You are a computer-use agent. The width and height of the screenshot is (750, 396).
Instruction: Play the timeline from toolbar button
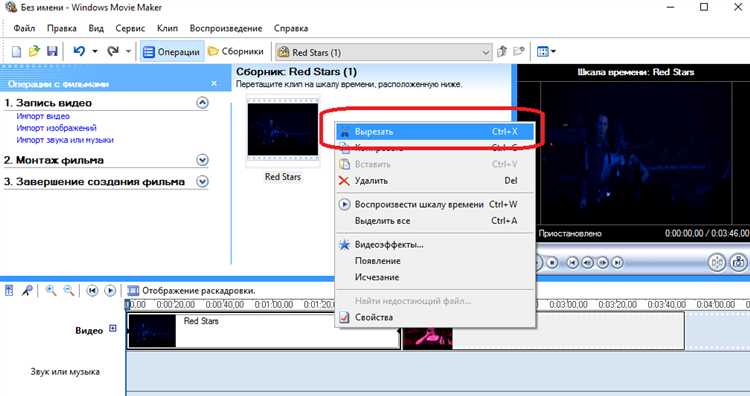point(110,290)
